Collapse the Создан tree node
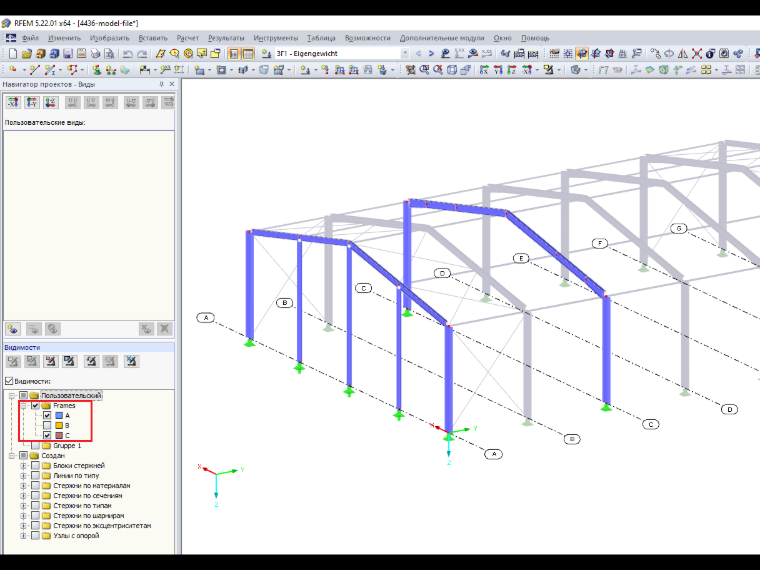Screen dimensions: 760x570 (11, 456)
